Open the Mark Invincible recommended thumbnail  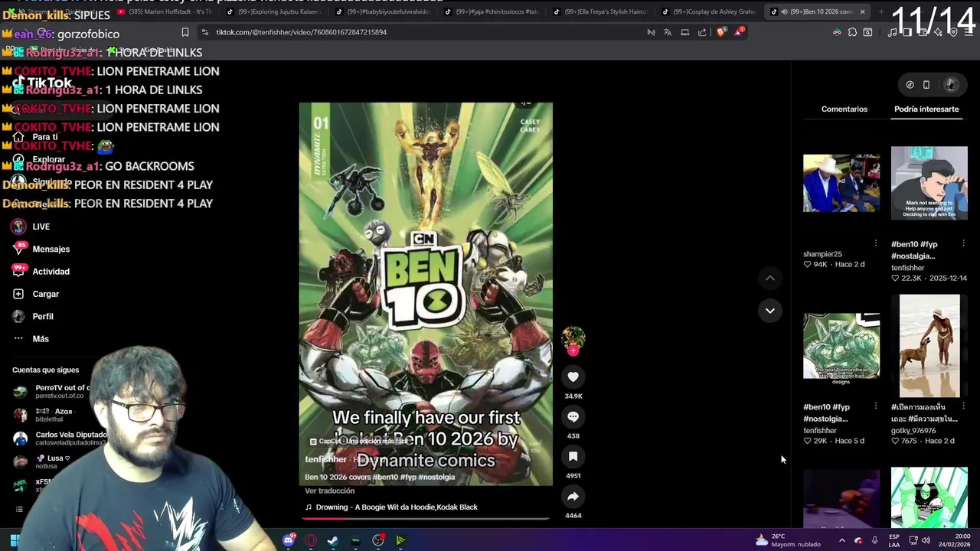coord(929,183)
